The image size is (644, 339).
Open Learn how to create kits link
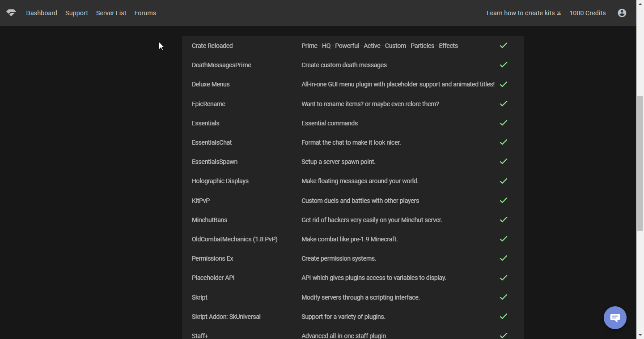tap(524, 13)
